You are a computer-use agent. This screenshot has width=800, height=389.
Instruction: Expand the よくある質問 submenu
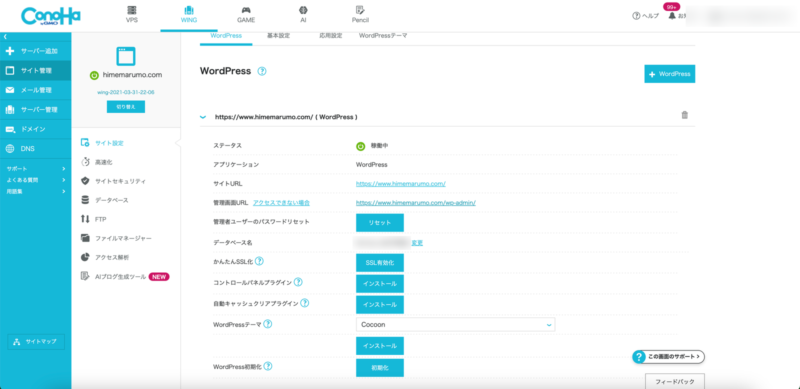coord(36,180)
